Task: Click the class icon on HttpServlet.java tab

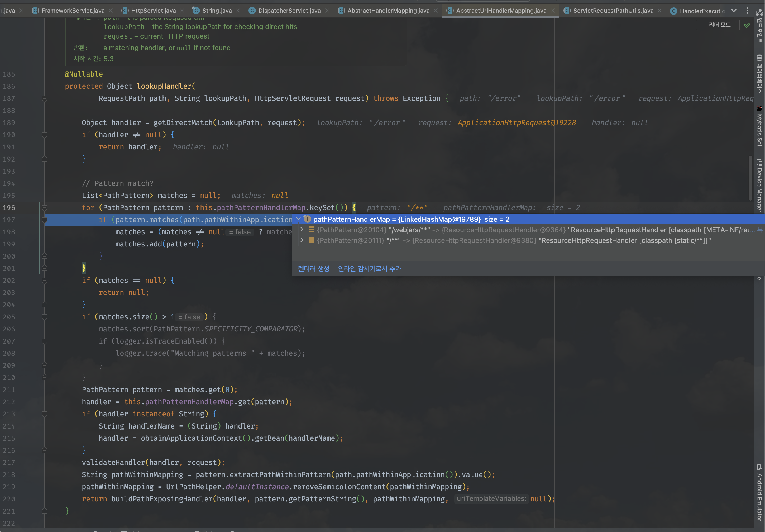Action: pyautogui.click(x=125, y=11)
